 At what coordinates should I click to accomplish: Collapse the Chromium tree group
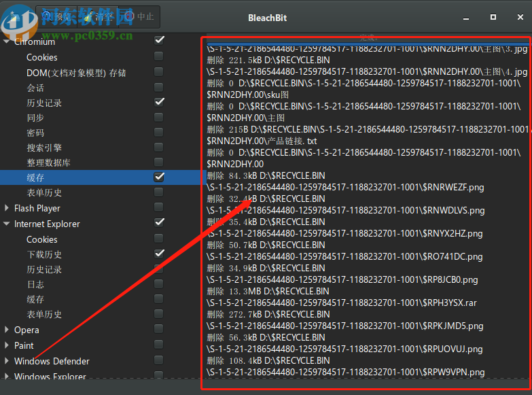(x=6, y=41)
